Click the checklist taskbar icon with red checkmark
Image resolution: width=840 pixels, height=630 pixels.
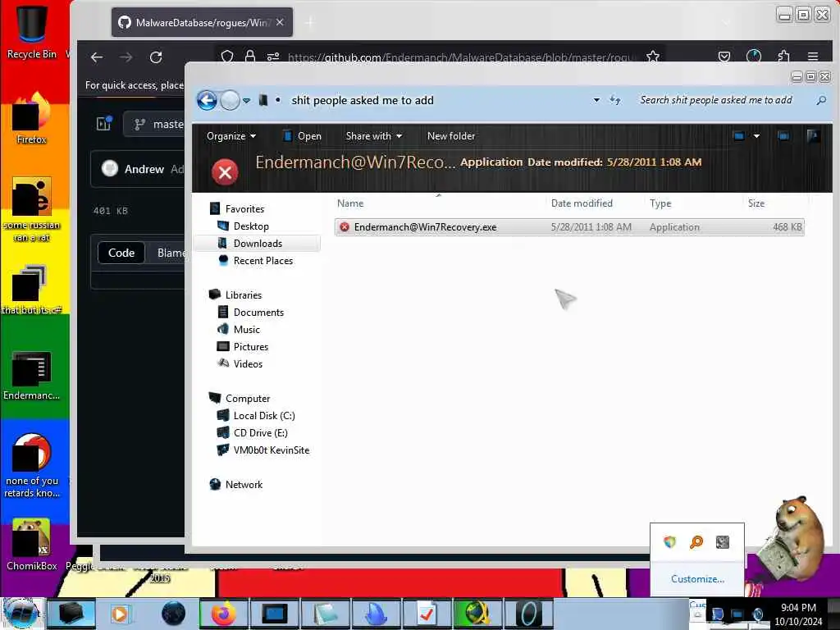[x=427, y=614]
